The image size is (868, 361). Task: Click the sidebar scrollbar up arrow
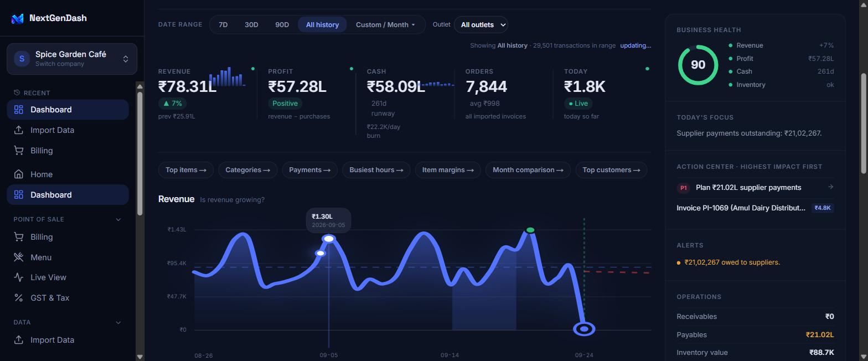(x=139, y=86)
